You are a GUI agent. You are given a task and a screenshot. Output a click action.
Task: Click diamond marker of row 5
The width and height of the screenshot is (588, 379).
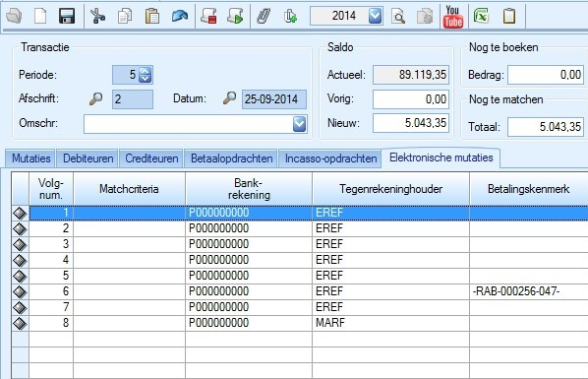point(20,276)
